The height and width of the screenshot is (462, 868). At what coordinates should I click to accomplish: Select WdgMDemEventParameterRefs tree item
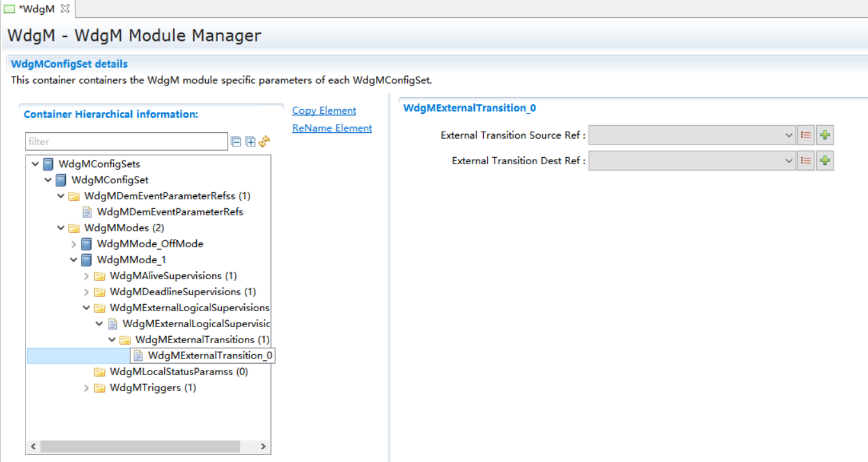[x=169, y=212]
